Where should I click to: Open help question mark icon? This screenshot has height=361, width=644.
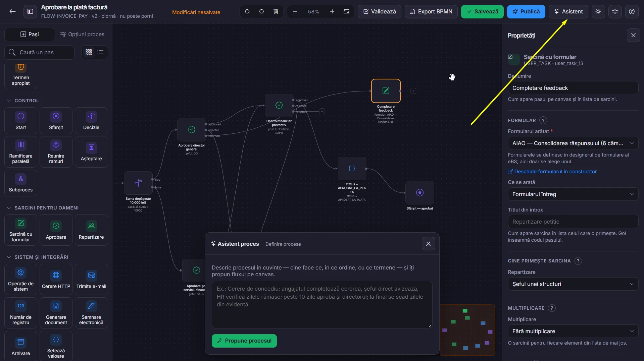pyautogui.click(x=632, y=11)
